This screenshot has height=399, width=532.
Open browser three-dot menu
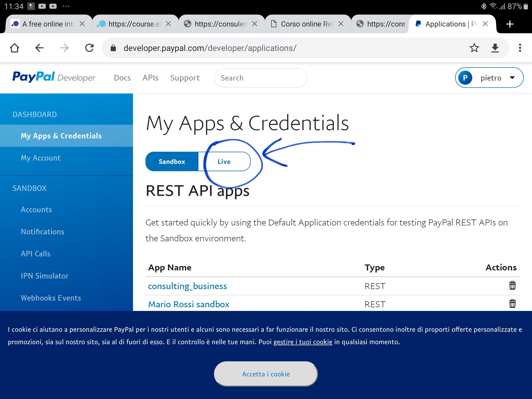click(520, 48)
